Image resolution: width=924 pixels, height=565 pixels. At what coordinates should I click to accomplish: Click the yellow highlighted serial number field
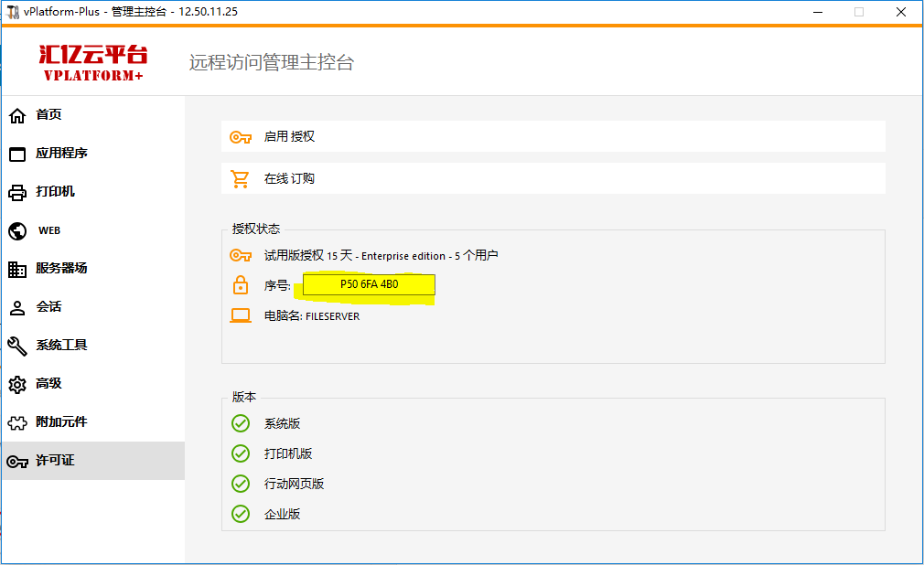369,285
